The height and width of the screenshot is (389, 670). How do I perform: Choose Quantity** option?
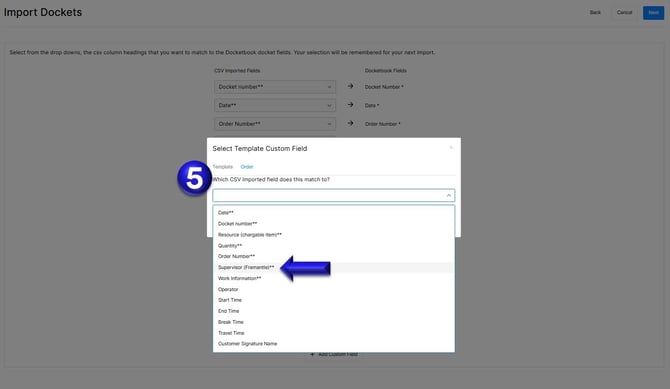pyautogui.click(x=334, y=246)
